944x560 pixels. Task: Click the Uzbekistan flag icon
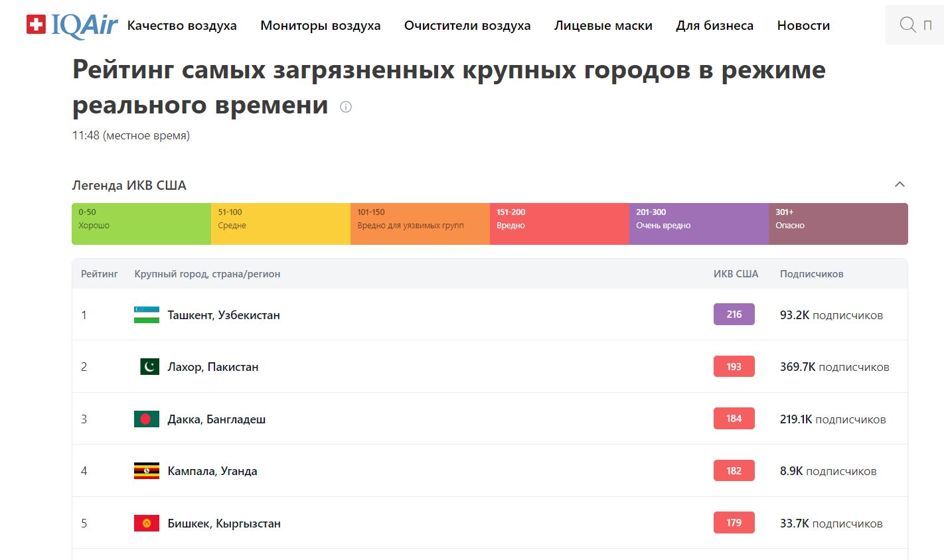pyautogui.click(x=147, y=315)
